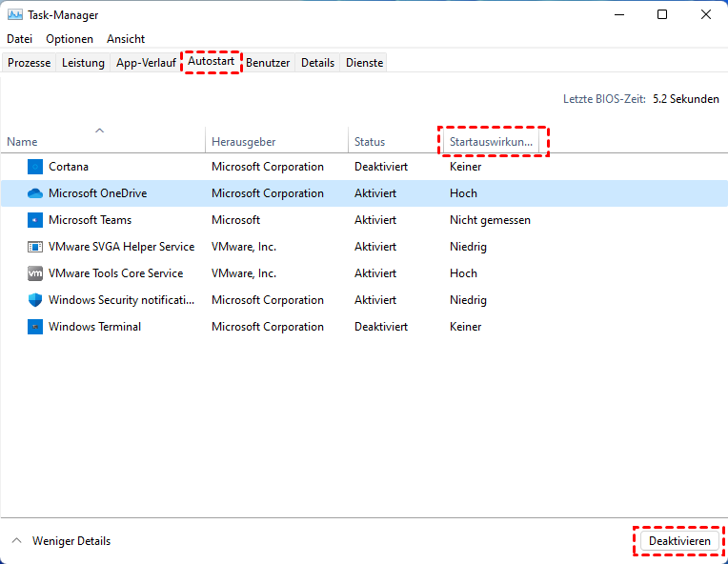Collapse view with Weniger Details chevron
This screenshot has height=564, width=728.
pos(16,541)
